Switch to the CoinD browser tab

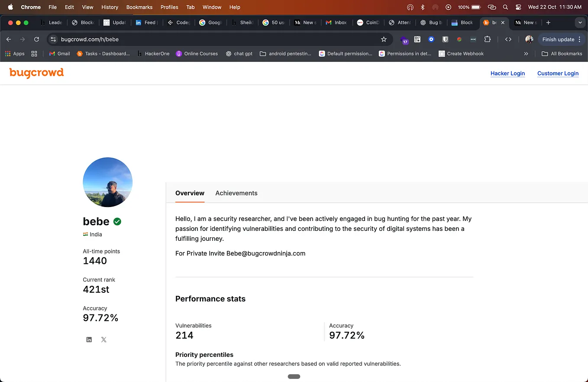point(368,23)
